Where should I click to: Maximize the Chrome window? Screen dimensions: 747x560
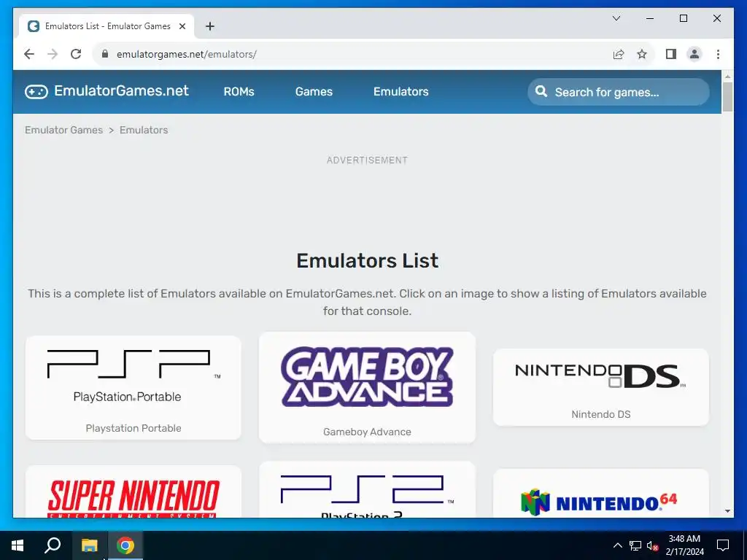coord(683,18)
